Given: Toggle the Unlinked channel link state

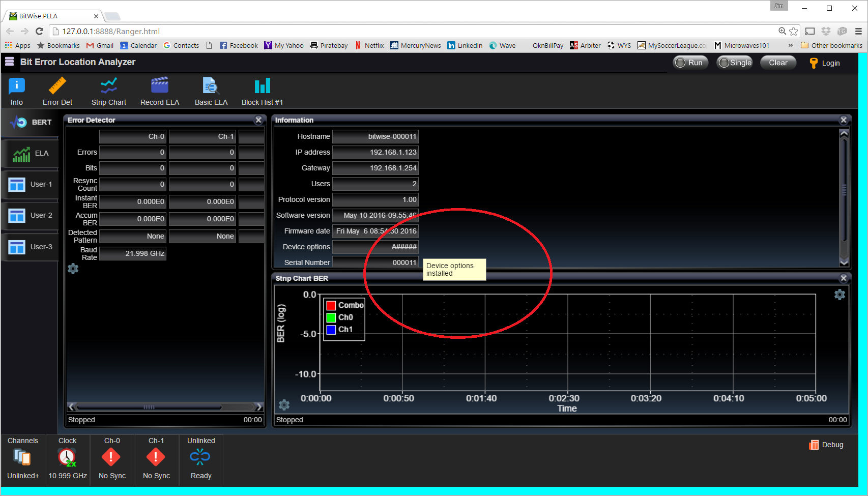Looking at the screenshot, I should tap(200, 458).
